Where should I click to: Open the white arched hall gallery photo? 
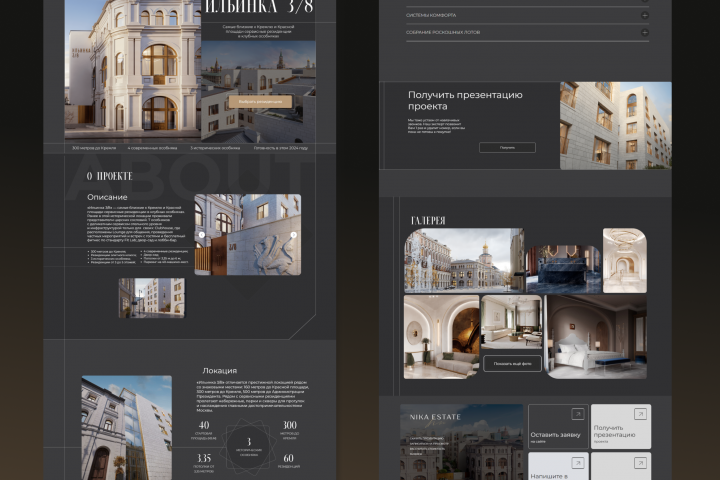coord(624,260)
